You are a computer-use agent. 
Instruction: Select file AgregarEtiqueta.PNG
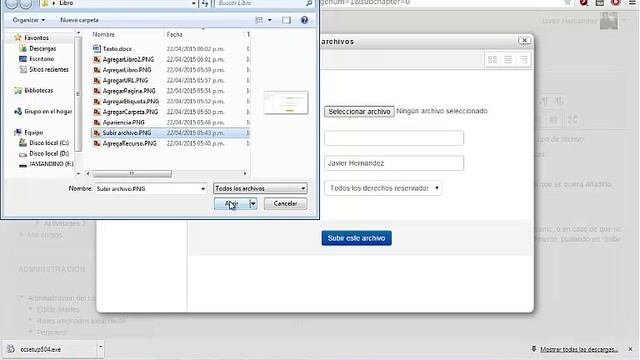point(131,101)
